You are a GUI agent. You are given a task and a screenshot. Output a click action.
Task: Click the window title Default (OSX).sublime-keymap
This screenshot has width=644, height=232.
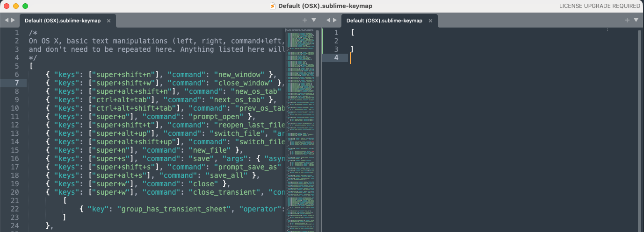pyautogui.click(x=325, y=6)
